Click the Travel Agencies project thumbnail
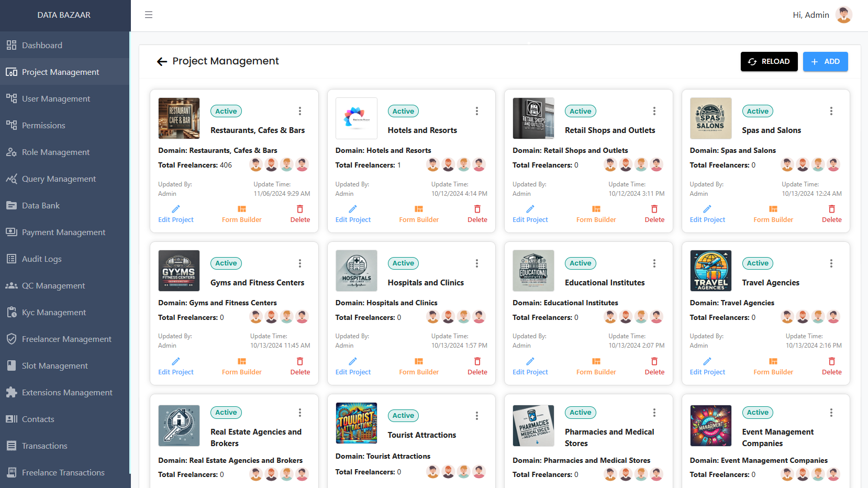This screenshot has width=868, height=488. coord(710,271)
